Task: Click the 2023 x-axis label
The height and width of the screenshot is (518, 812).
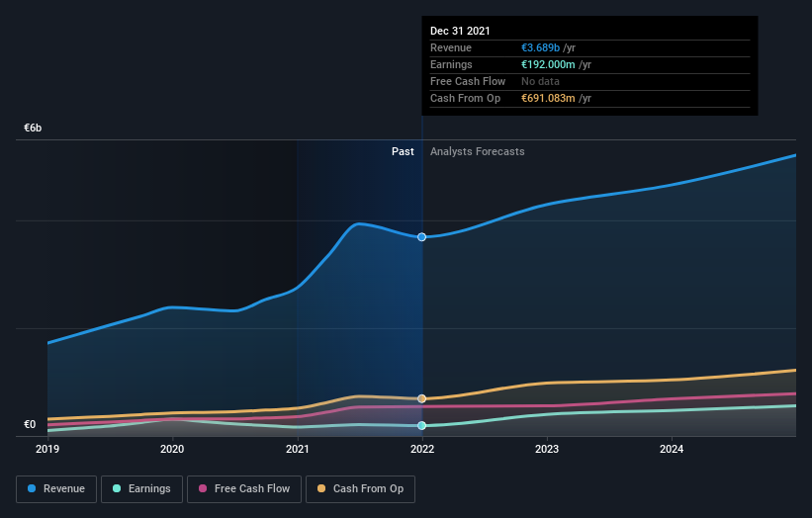Action: tap(547, 449)
